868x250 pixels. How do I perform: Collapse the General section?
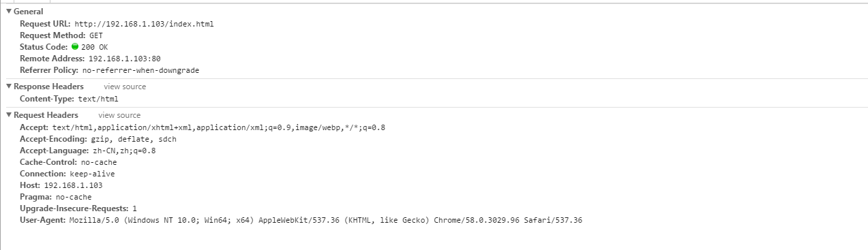(x=9, y=12)
